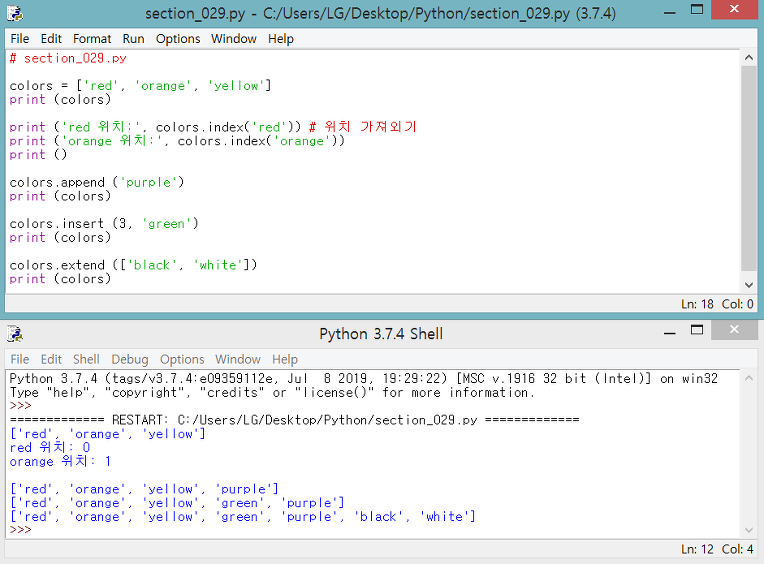Click the colors.index('red') code line
Screen dimensions: 764x564
pos(213,127)
